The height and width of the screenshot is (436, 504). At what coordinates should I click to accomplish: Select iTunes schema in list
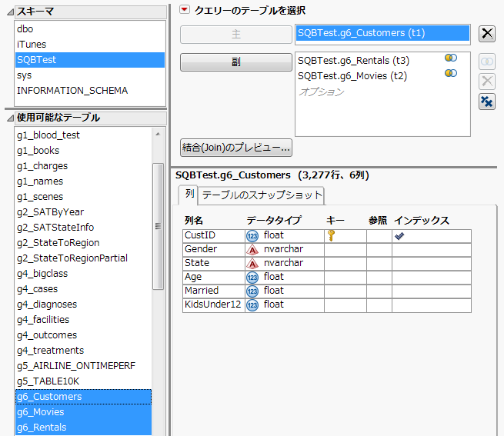32,45
